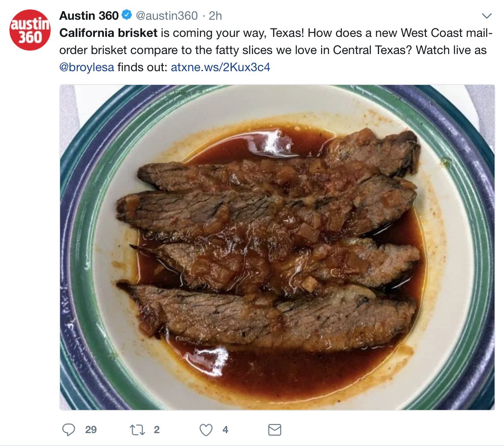Click the like count 4
The height and width of the screenshot is (446, 504).
(x=225, y=430)
